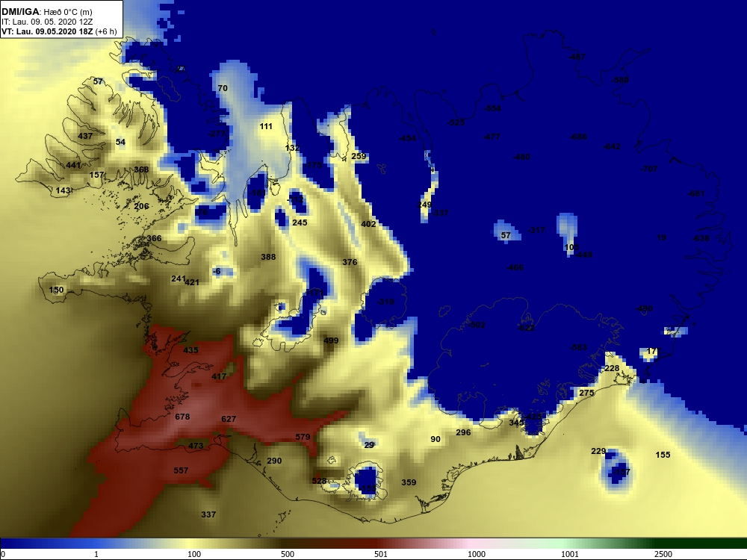Click the map value '678' in the red area
This screenshot has height=560, width=747.
(182, 417)
